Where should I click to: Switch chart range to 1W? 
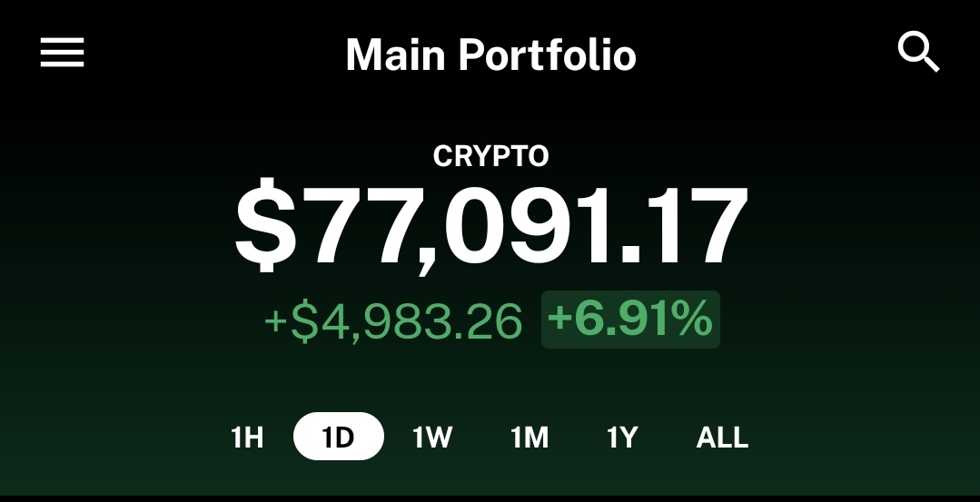(x=432, y=437)
